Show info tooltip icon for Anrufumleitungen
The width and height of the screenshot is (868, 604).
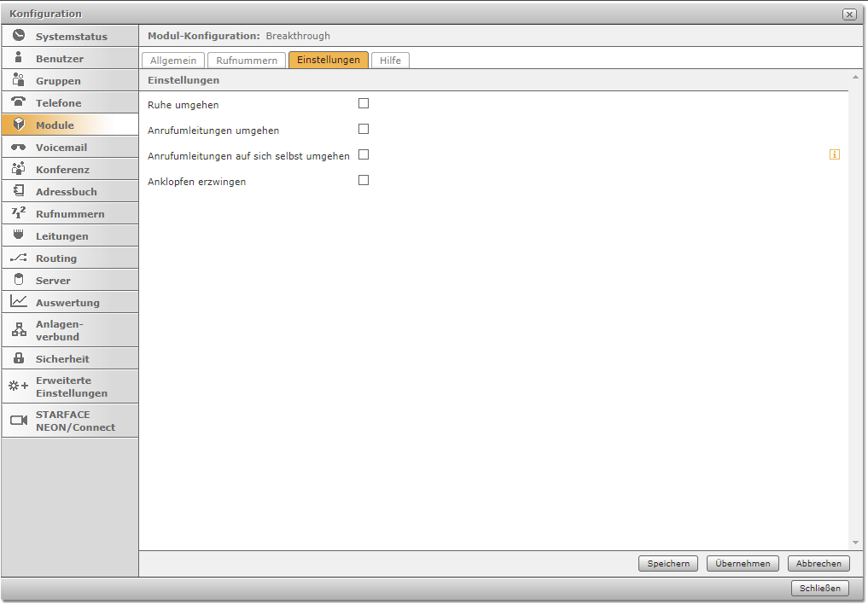pyautogui.click(x=835, y=154)
